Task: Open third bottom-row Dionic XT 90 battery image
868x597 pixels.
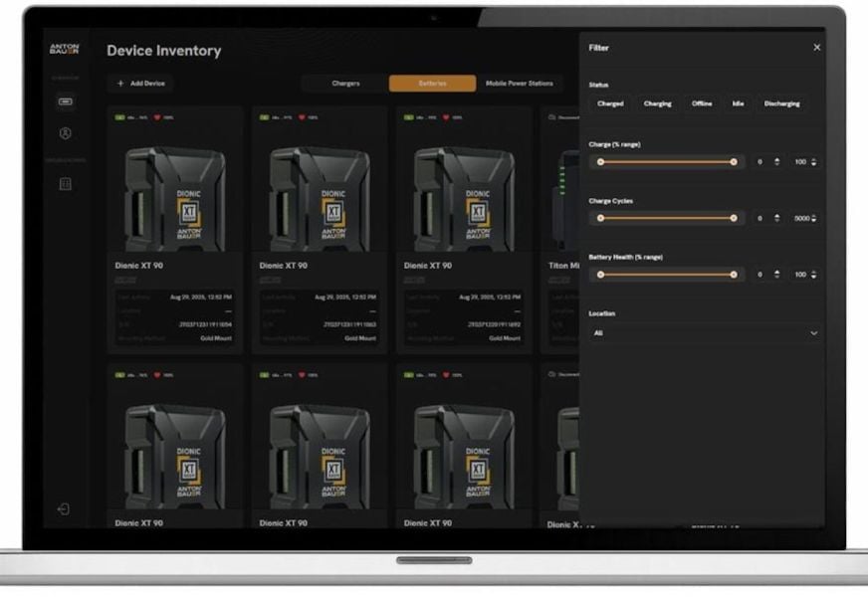Action: coord(464,456)
